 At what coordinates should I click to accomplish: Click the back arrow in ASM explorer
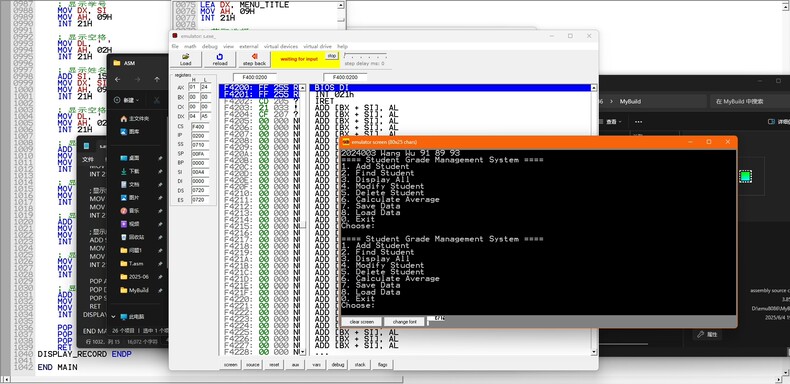117,80
